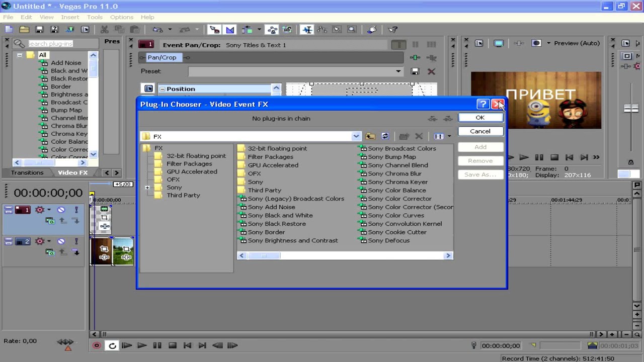Refresh the plug-in list in chooser
This screenshot has width=644, height=362.
[x=385, y=136]
